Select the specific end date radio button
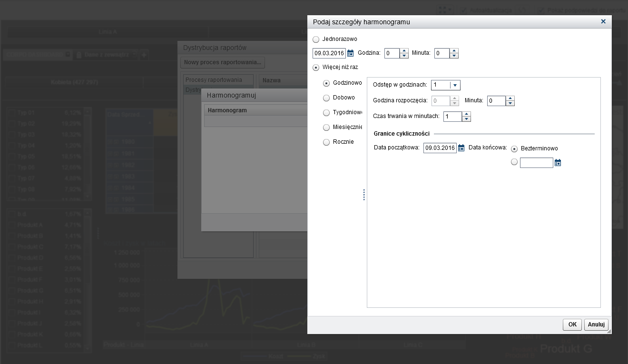Screen dimensions: 628x364 [x=514, y=162]
